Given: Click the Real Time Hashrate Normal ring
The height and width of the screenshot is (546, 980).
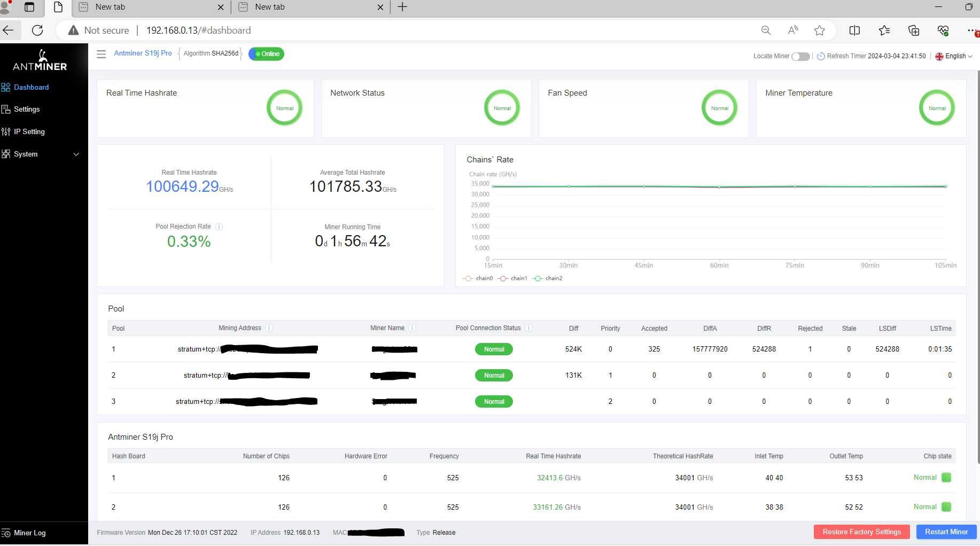Looking at the screenshot, I should 284,108.
